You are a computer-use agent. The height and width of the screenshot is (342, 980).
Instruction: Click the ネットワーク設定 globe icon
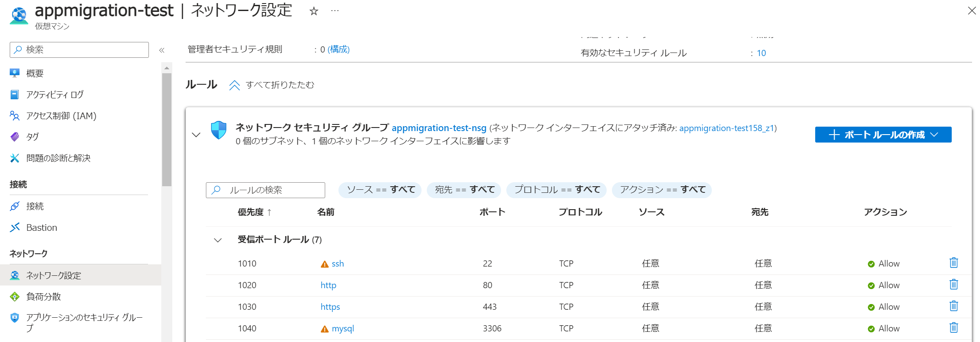15,275
